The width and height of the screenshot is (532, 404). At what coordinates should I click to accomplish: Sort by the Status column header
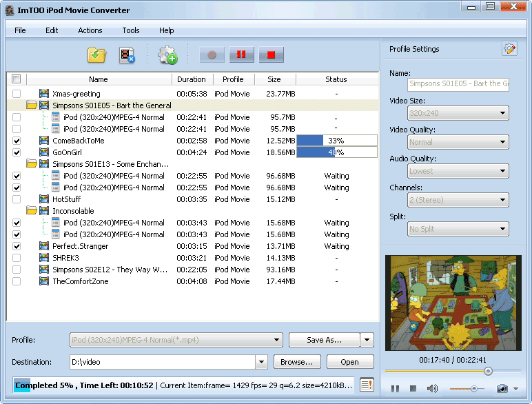pyautogui.click(x=336, y=79)
